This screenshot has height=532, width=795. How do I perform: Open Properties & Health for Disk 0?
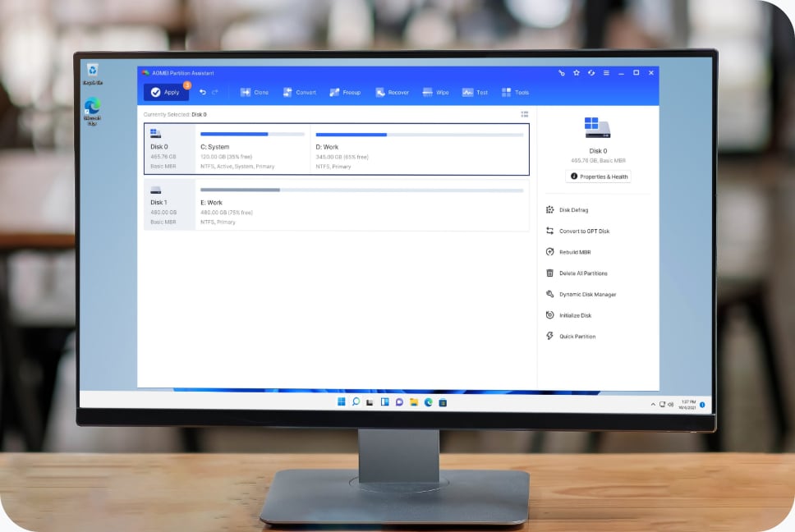[x=598, y=177]
